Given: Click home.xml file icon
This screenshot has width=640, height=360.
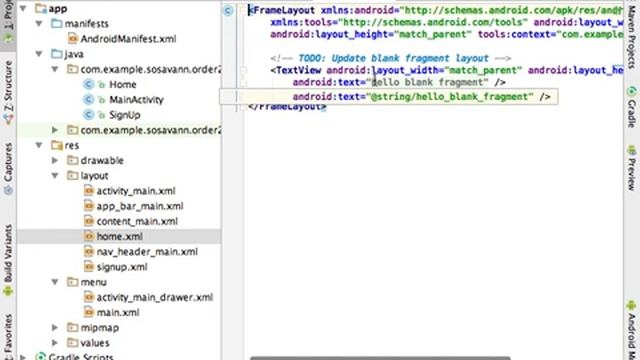Looking at the screenshot, I should coord(89,236).
